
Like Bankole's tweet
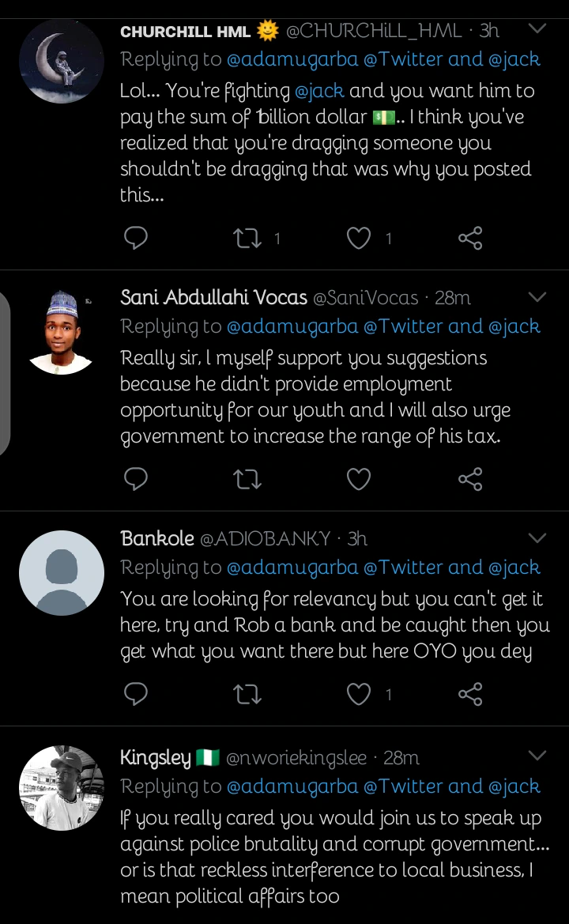[359, 693]
